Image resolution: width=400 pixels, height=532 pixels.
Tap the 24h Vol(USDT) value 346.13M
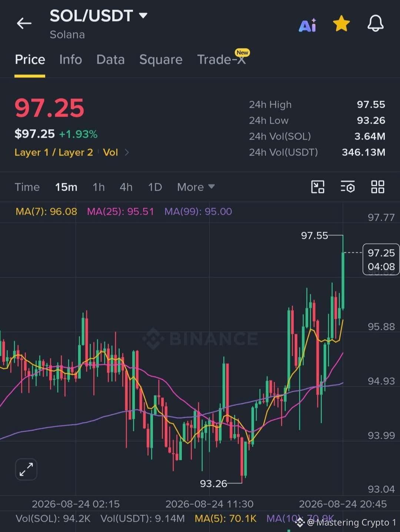tap(363, 152)
